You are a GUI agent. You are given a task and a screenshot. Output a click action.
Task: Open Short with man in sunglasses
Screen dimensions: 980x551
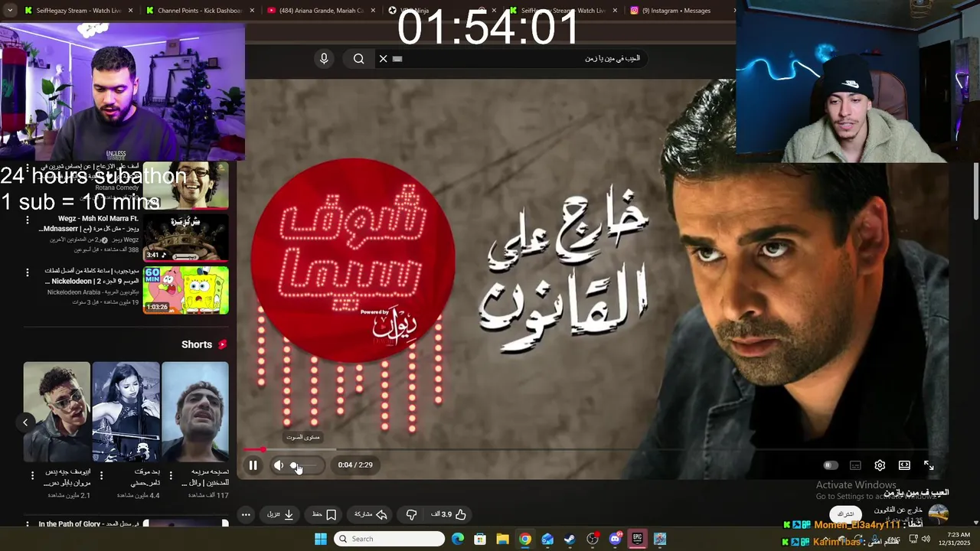(57, 412)
